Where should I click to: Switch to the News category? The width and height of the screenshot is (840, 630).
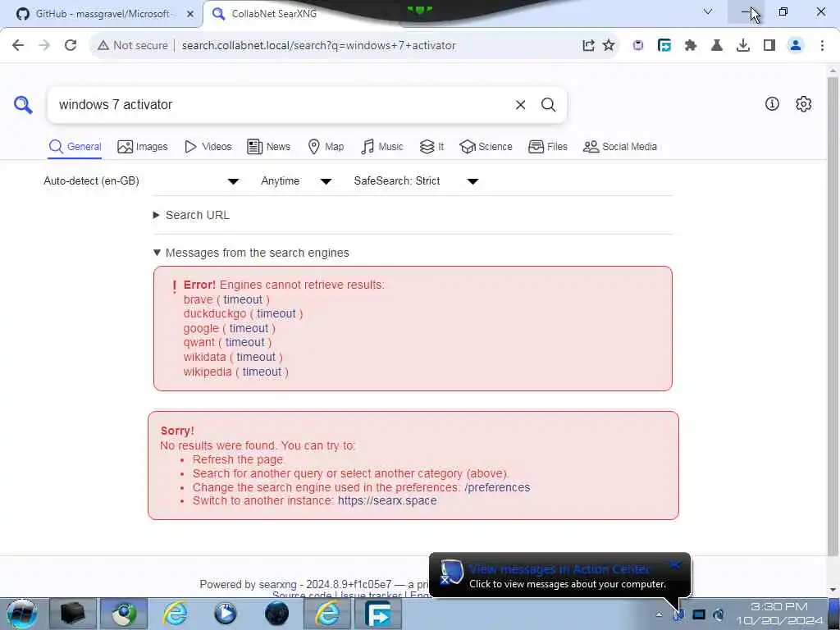pyautogui.click(x=268, y=147)
